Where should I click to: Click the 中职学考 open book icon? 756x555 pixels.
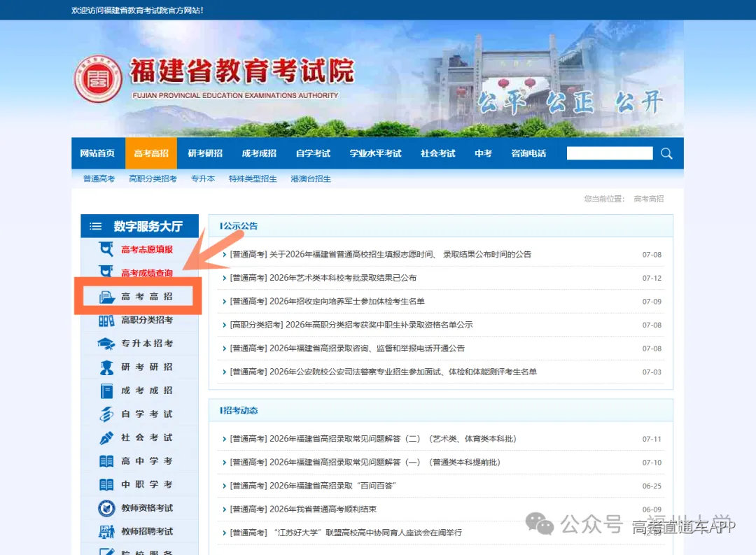[x=106, y=484]
